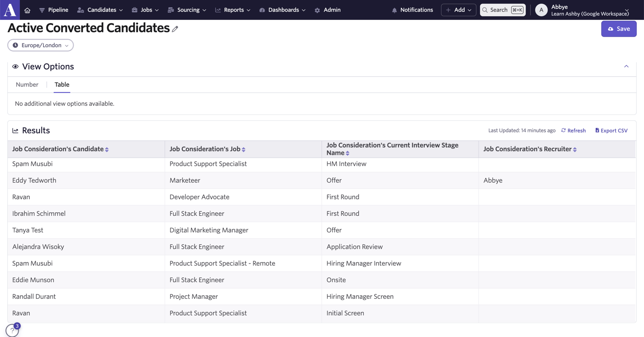The width and height of the screenshot is (644, 337).
Task: Expand the Jobs menu
Action: click(145, 10)
